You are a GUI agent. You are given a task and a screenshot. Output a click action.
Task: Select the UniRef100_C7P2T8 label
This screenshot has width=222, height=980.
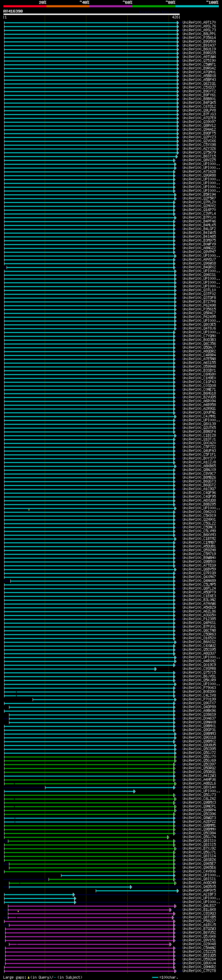coord(199,971)
